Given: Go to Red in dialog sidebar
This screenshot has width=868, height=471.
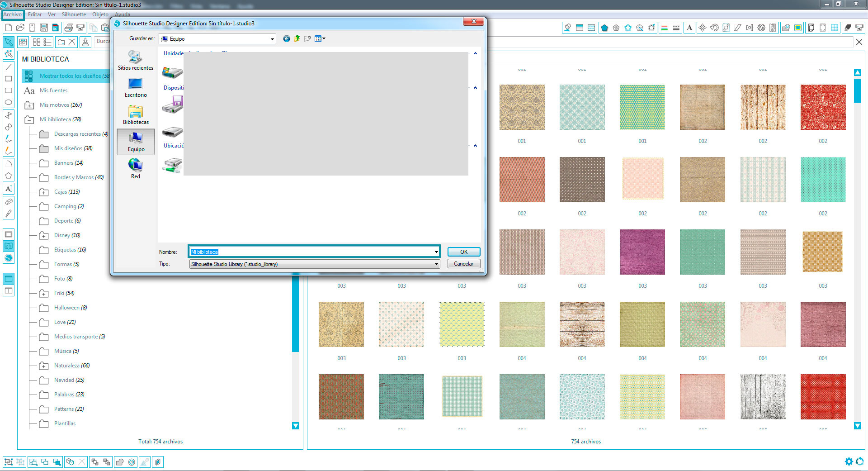Looking at the screenshot, I should point(136,169).
